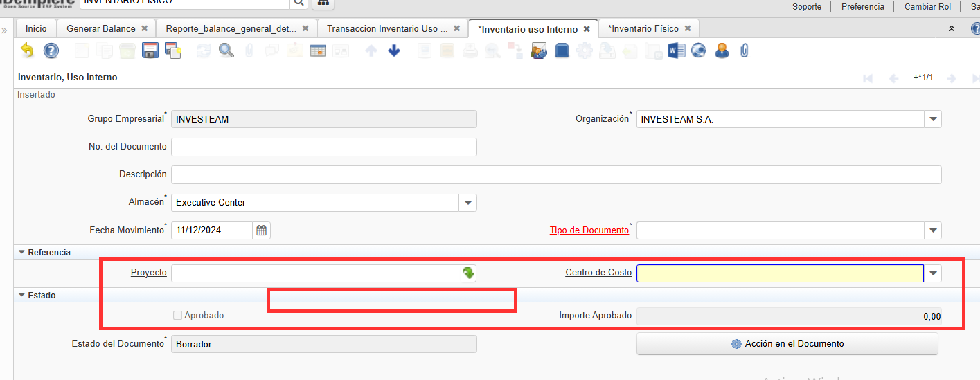Collapse the Referencia section
Screen dimensions: 980x380
pos(22,253)
